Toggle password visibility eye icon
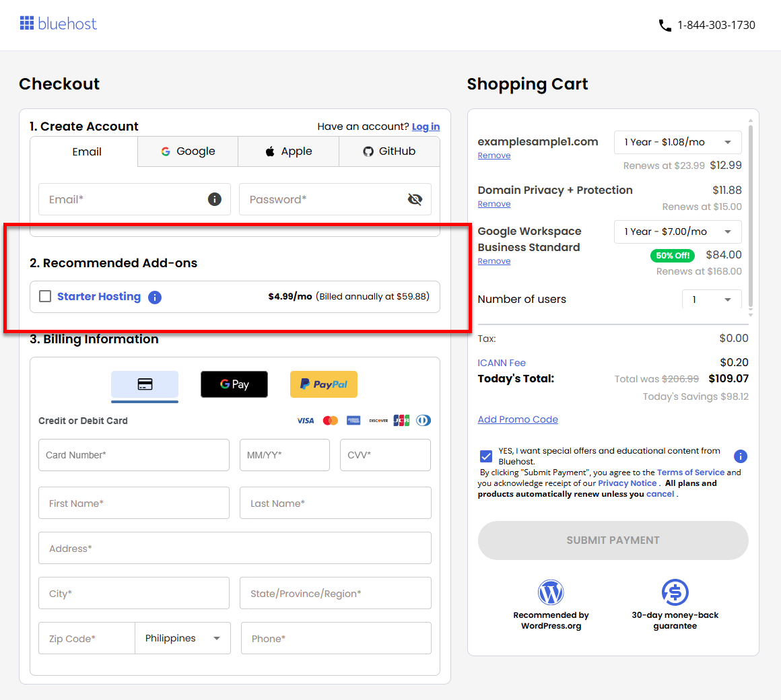781x700 pixels. (415, 199)
